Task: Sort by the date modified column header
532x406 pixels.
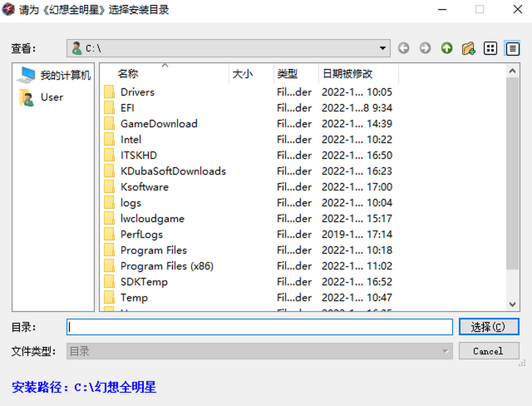Action: pyautogui.click(x=348, y=74)
